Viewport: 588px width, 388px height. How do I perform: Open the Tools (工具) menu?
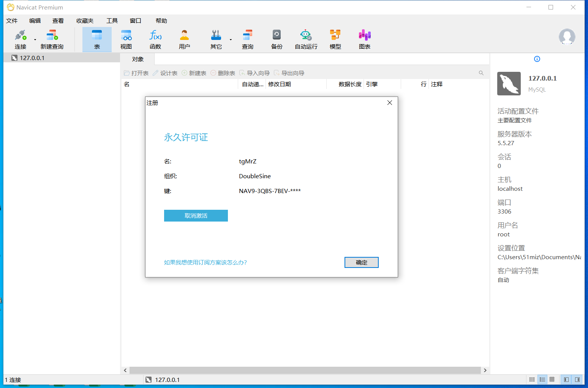click(112, 21)
